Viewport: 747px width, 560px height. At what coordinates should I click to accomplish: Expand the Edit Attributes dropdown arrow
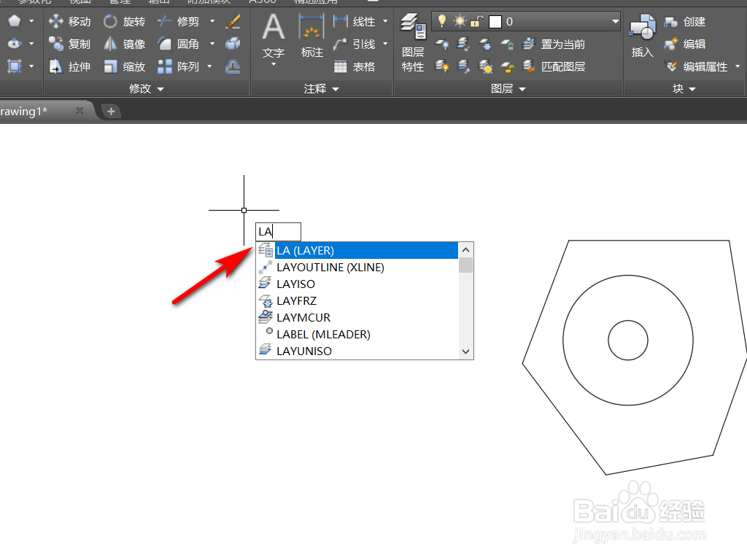(738, 66)
